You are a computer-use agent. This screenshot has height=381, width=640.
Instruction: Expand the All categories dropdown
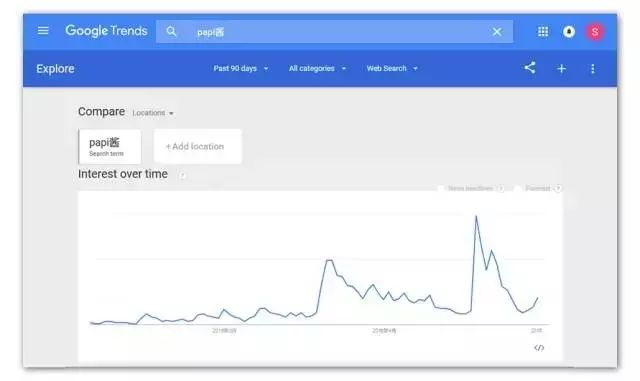318,69
